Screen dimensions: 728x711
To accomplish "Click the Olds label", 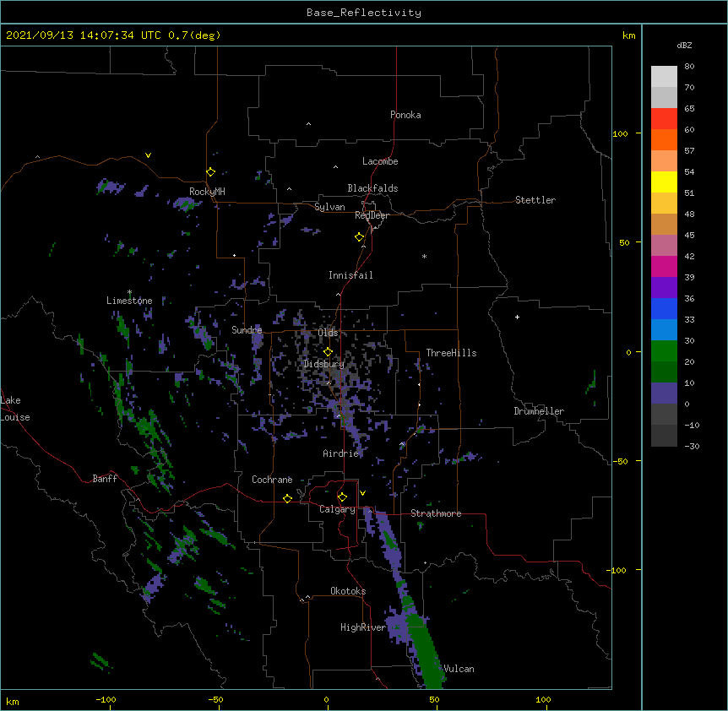I will click(x=328, y=333).
